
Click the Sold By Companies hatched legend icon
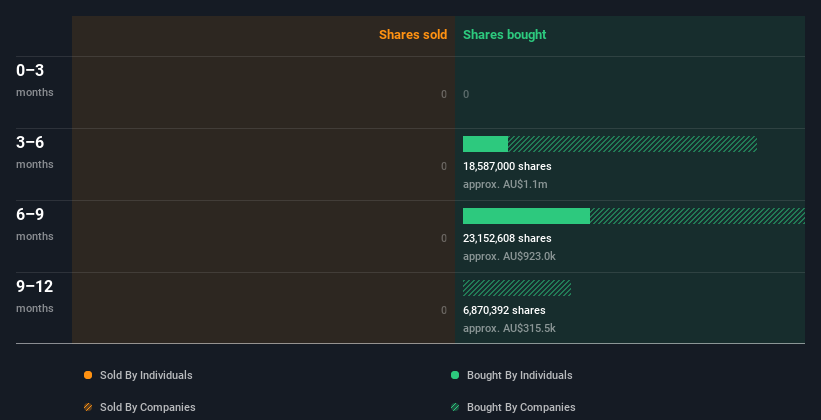click(x=88, y=407)
